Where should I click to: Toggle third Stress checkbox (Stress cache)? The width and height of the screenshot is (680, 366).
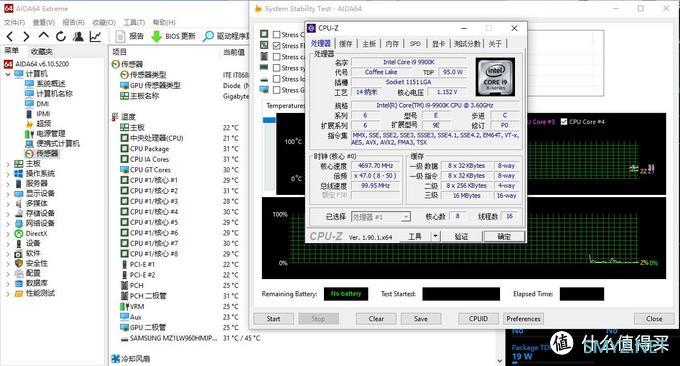(276, 57)
